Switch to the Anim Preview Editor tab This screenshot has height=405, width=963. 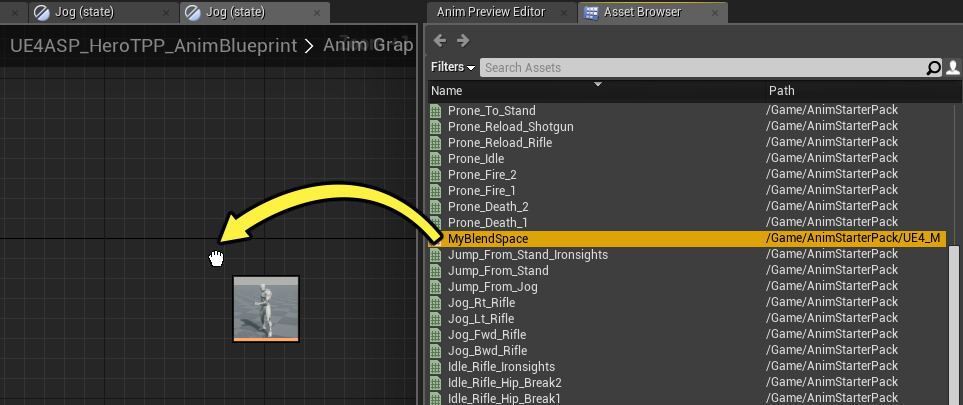[491, 12]
